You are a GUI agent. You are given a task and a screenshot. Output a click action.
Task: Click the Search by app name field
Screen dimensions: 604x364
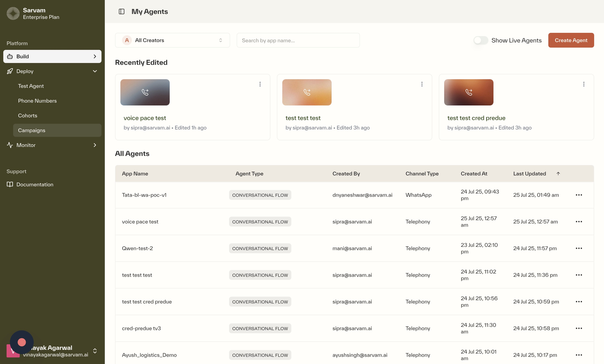tap(298, 40)
